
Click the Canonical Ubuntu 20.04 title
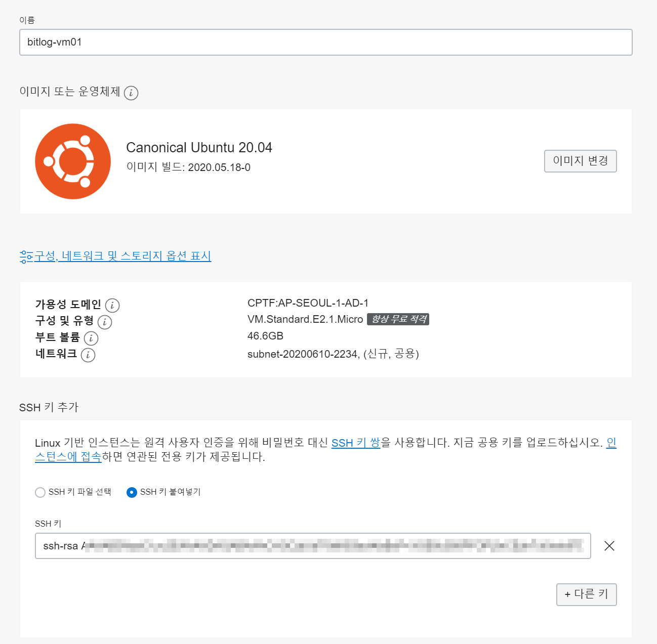[x=199, y=148]
